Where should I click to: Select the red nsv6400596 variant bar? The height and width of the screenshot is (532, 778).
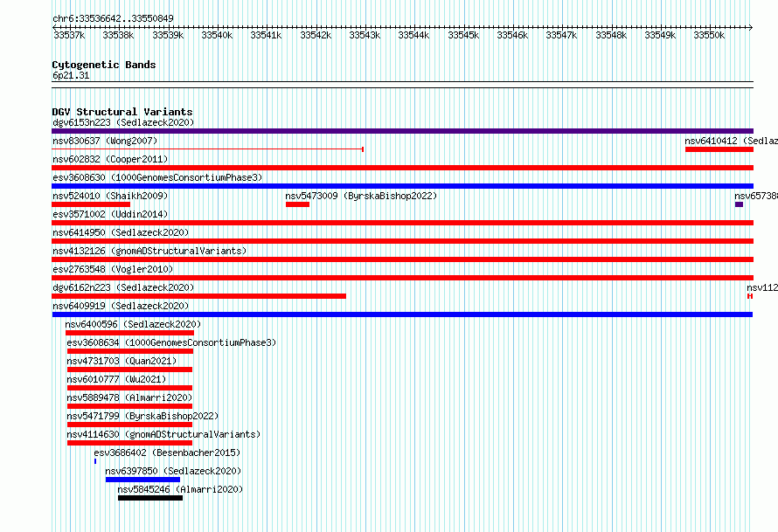click(129, 333)
